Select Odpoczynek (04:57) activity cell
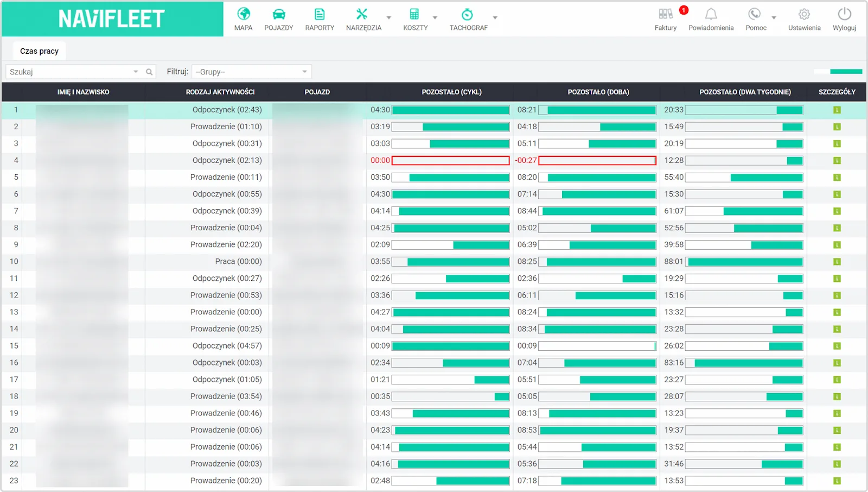The height and width of the screenshot is (492, 868). click(x=227, y=345)
